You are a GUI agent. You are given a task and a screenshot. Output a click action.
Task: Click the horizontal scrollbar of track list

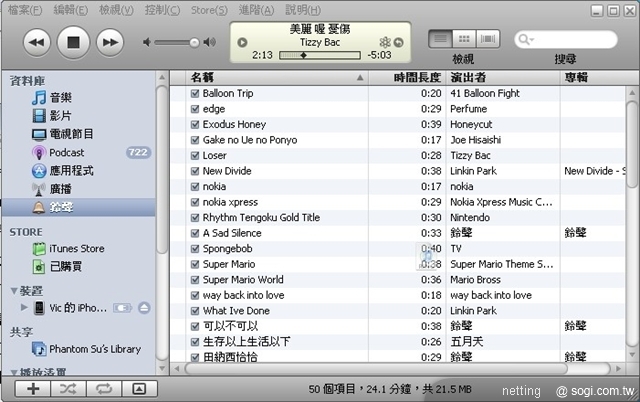click(x=376, y=369)
